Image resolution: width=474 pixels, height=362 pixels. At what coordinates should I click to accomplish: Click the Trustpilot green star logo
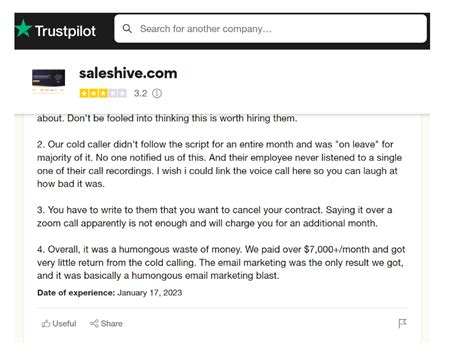24,28
